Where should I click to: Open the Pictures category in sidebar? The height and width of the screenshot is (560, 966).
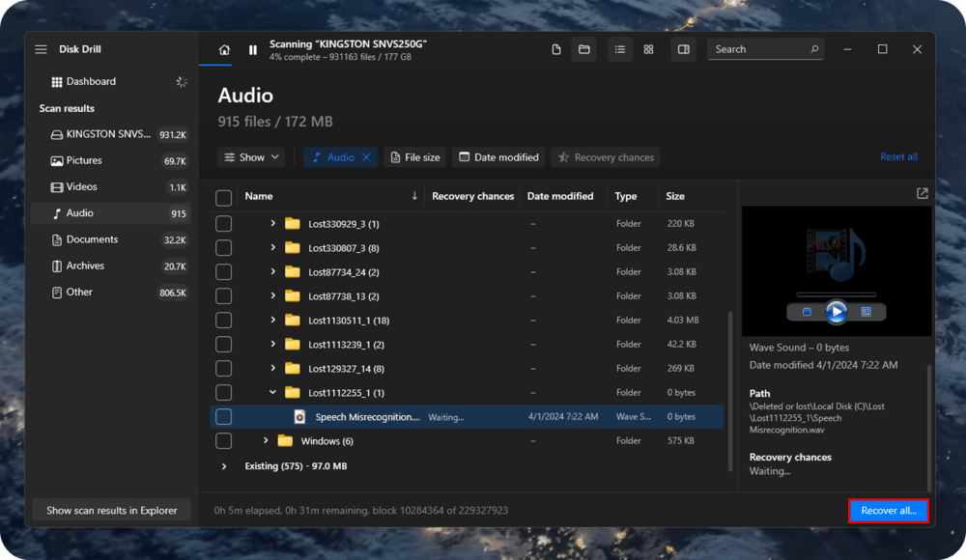click(84, 160)
